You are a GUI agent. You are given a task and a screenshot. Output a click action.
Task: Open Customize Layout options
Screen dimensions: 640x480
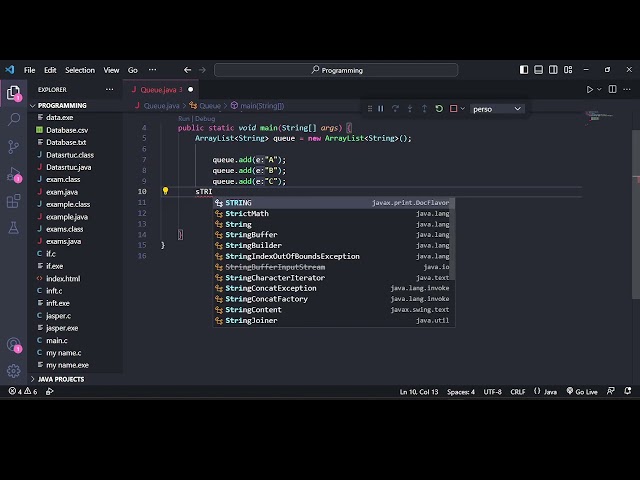(568, 70)
